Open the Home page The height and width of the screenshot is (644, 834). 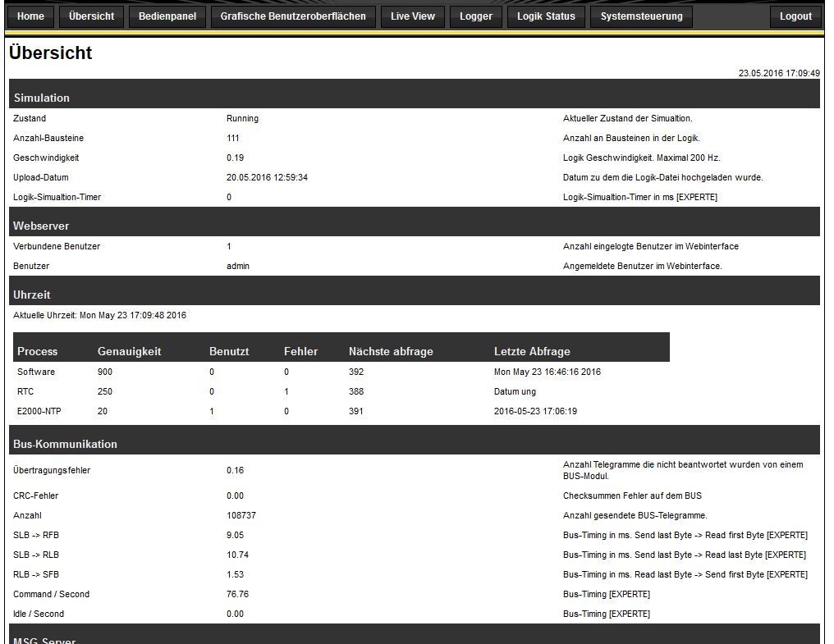tap(31, 16)
